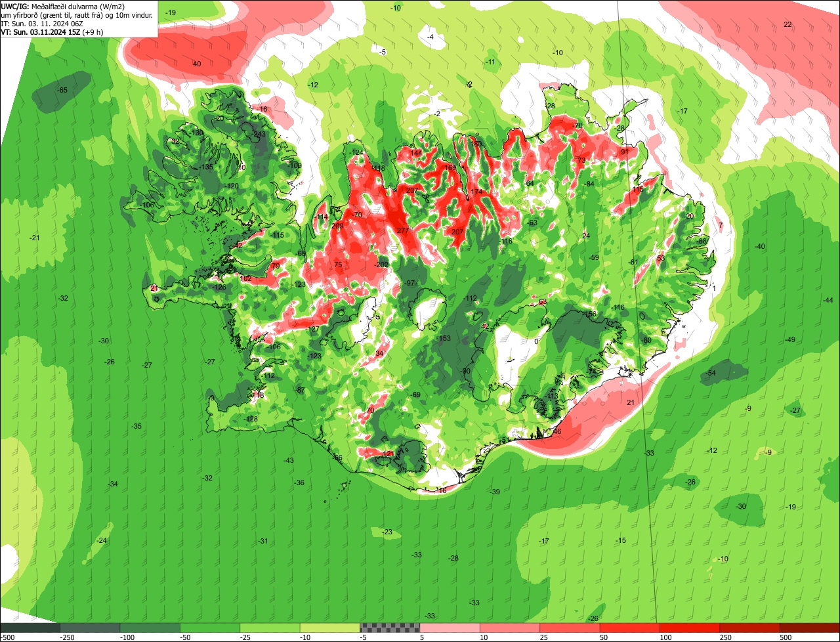Screen dimensions: 840x642
Task: Click the map value '277'
Action: pyautogui.click(x=403, y=230)
